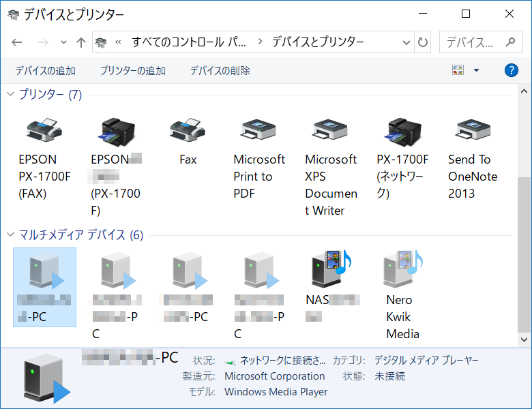Viewport: 532px width, 409px height.
Task: Click デバイスの追加 command
Action: [x=46, y=70]
